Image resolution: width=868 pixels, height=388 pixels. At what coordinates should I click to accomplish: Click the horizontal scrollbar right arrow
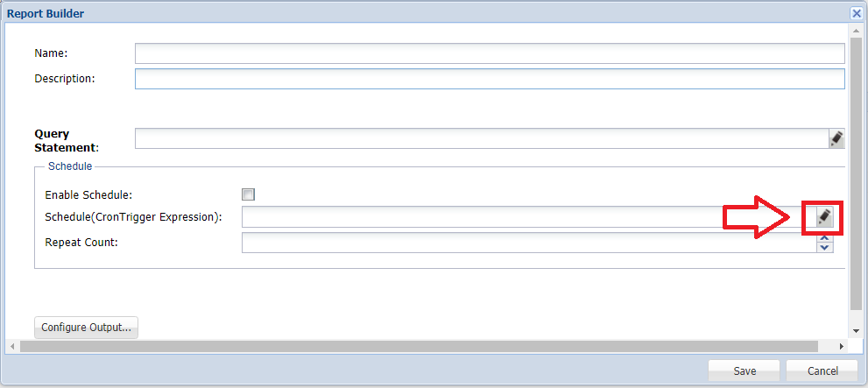pos(841,347)
